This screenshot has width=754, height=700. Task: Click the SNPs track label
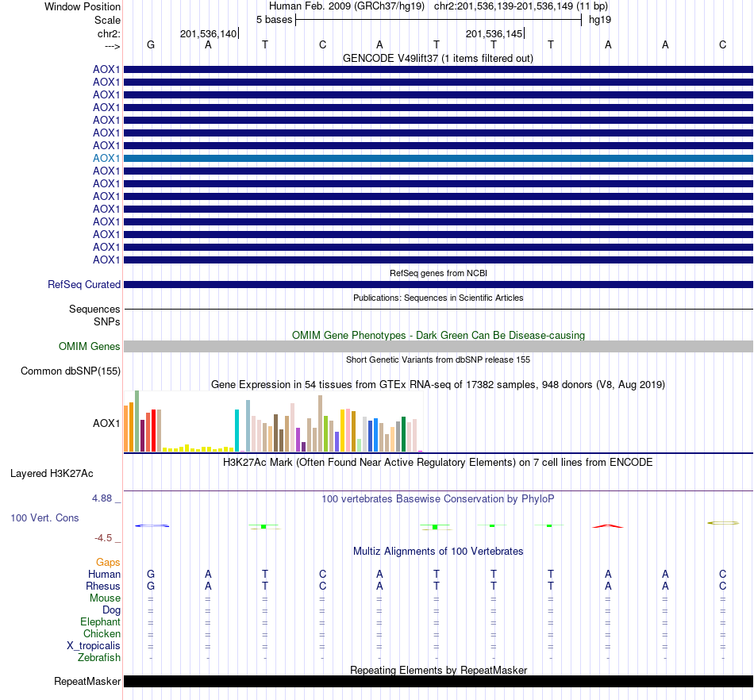coord(107,321)
